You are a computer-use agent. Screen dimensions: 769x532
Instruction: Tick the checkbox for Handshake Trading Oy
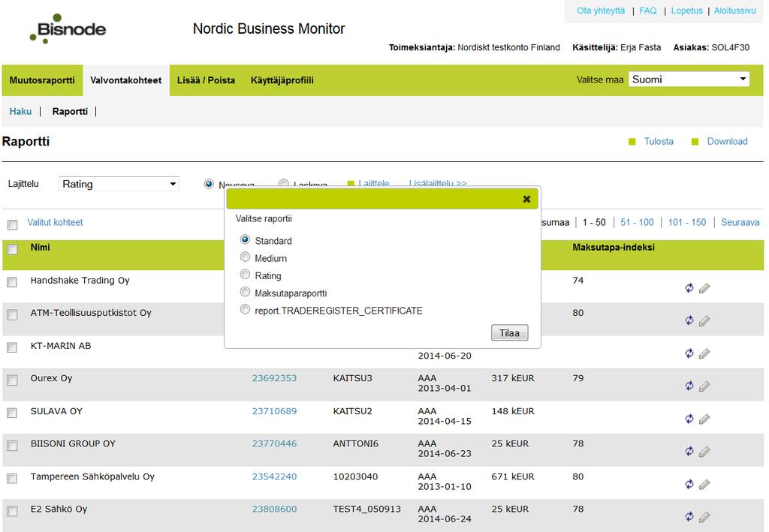[12, 282]
